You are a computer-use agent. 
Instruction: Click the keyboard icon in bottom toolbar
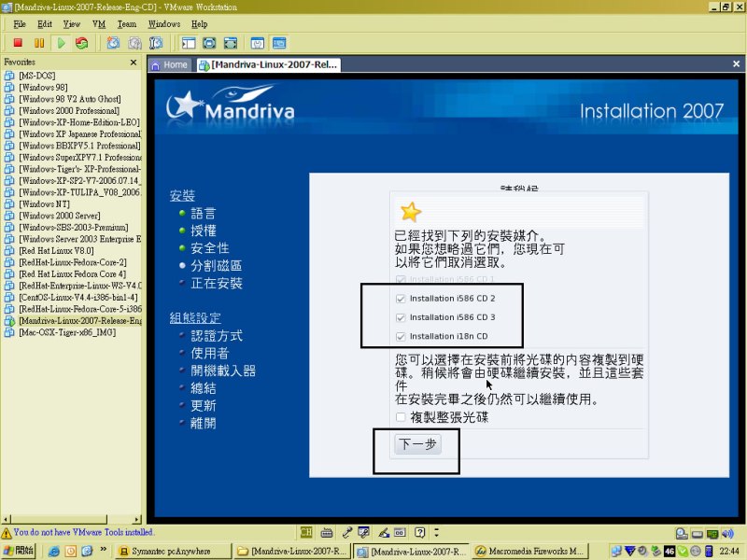point(327,532)
